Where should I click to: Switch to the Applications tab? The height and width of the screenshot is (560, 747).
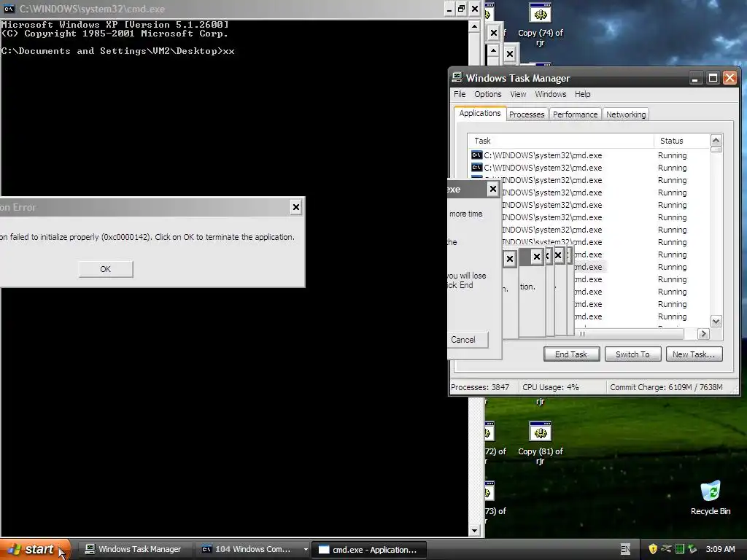(x=480, y=113)
